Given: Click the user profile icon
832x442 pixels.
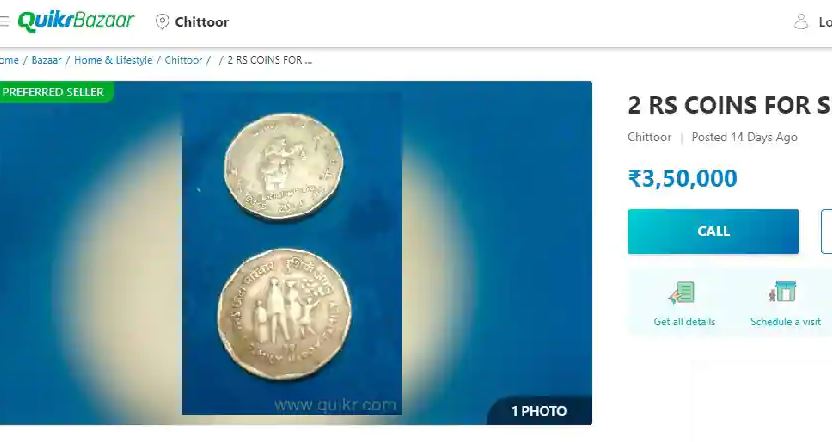Looking at the screenshot, I should click(x=800, y=22).
